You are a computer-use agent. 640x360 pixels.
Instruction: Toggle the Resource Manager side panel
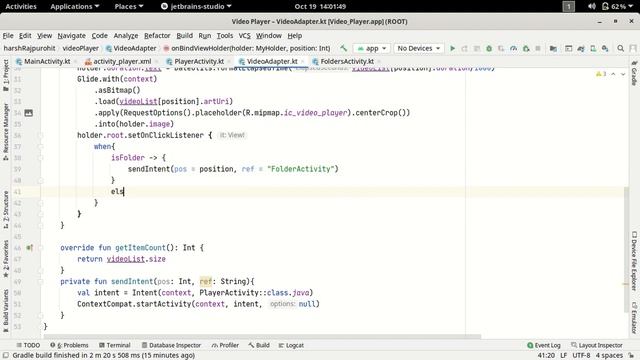tap(6, 131)
